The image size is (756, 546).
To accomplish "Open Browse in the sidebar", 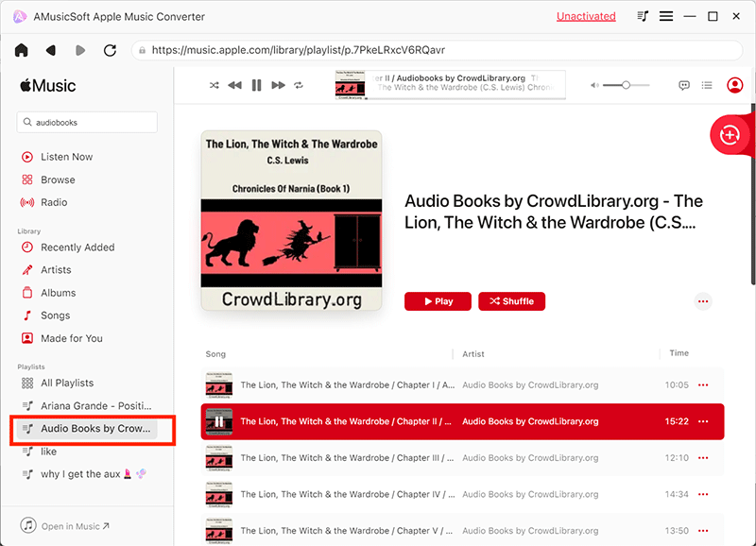I will (x=48, y=179).
